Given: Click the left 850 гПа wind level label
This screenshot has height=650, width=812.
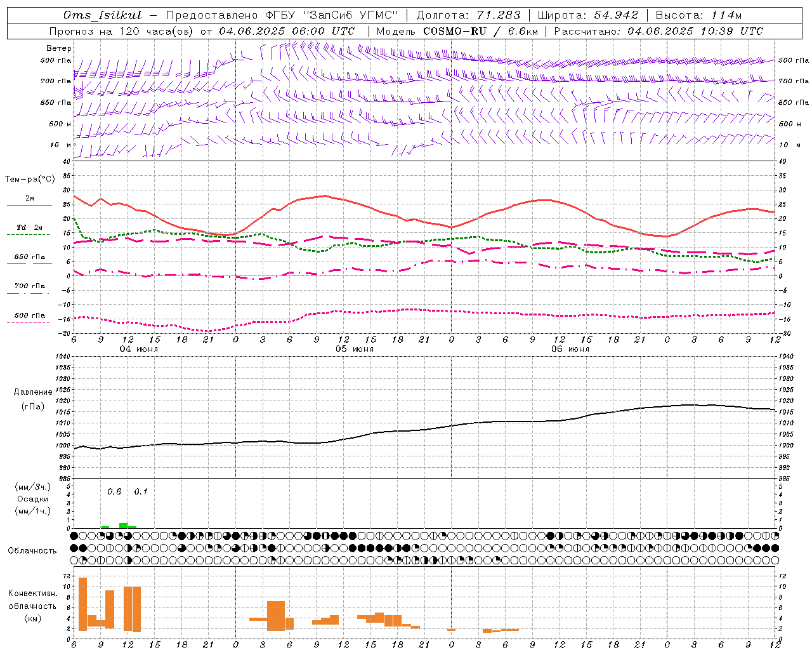Looking at the screenshot, I should coord(56,102).
